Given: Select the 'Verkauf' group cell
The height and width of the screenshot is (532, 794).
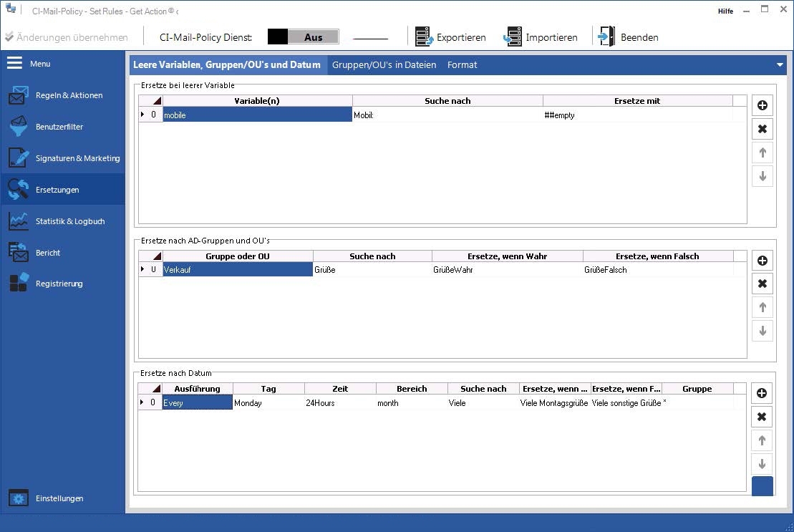Looking at the screenshot, I should point(238,269).
